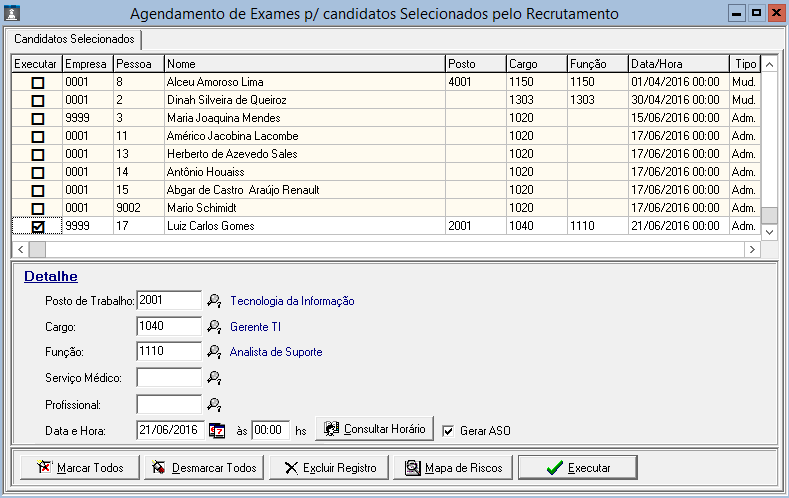Click the search icon next to Cargo field
This screenshot has width=789, height=498.
tap(213, 326)
